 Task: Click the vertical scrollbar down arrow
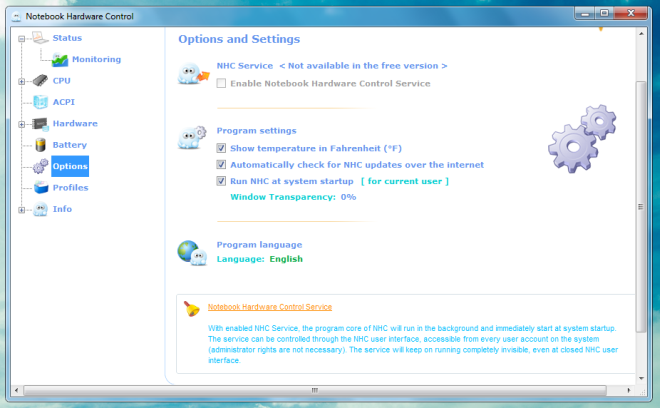641,378
